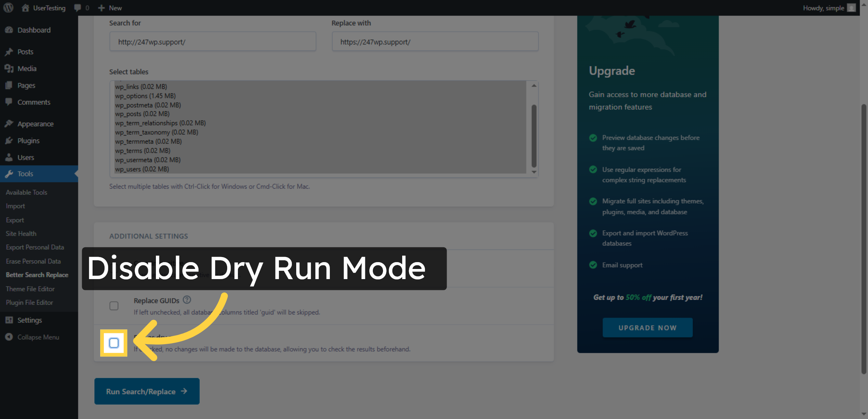Click the help icon next to Replace GUIDs
This screenshot has width=868, height=419.
[187, 299]
